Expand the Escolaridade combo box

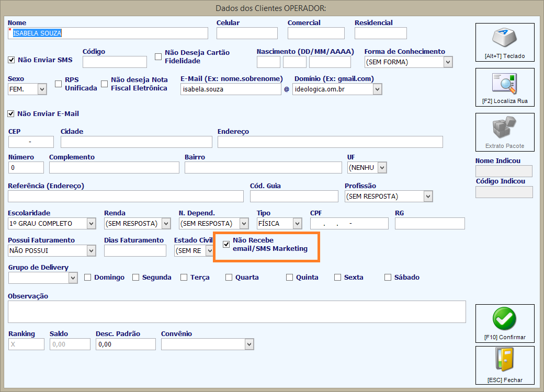click(x=91, y=224)
